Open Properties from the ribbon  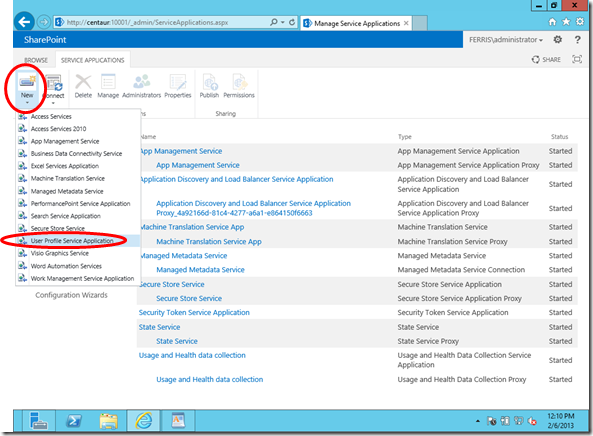click(x=178, y=86)
